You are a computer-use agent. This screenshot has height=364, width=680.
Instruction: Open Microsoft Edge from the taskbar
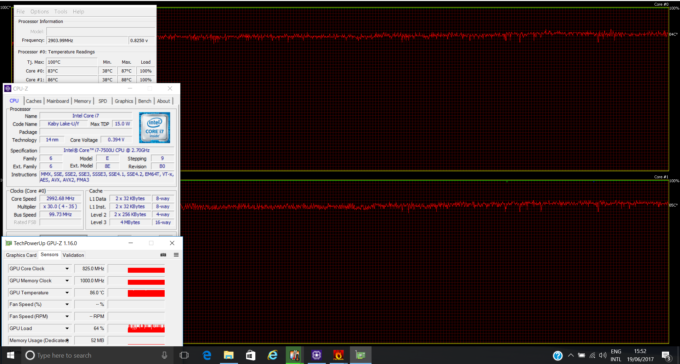click(206, 355)
